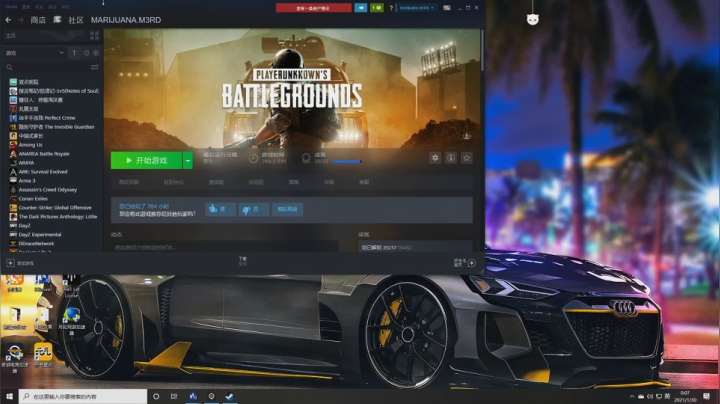Click the activity status input field

[225, 247]
